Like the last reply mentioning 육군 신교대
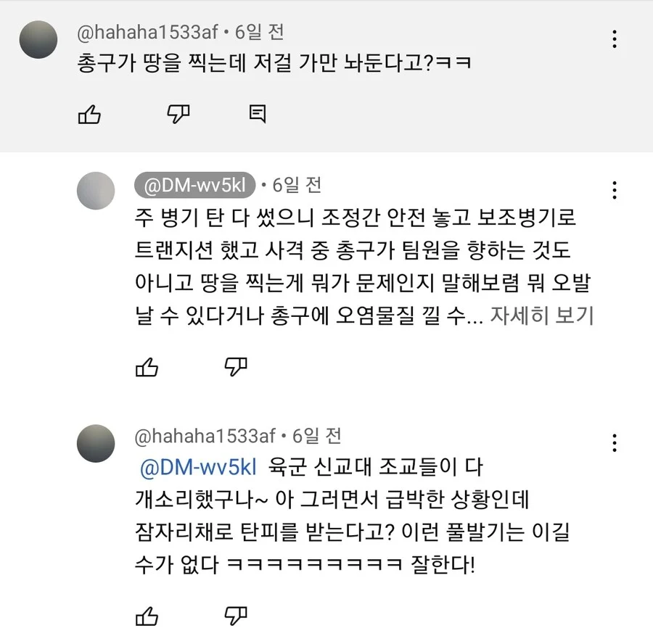653x644 pixels. coord(147,616)
